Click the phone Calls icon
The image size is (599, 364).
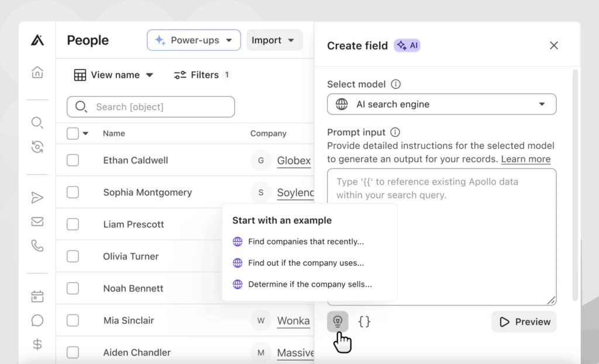(x=37, y=246)
